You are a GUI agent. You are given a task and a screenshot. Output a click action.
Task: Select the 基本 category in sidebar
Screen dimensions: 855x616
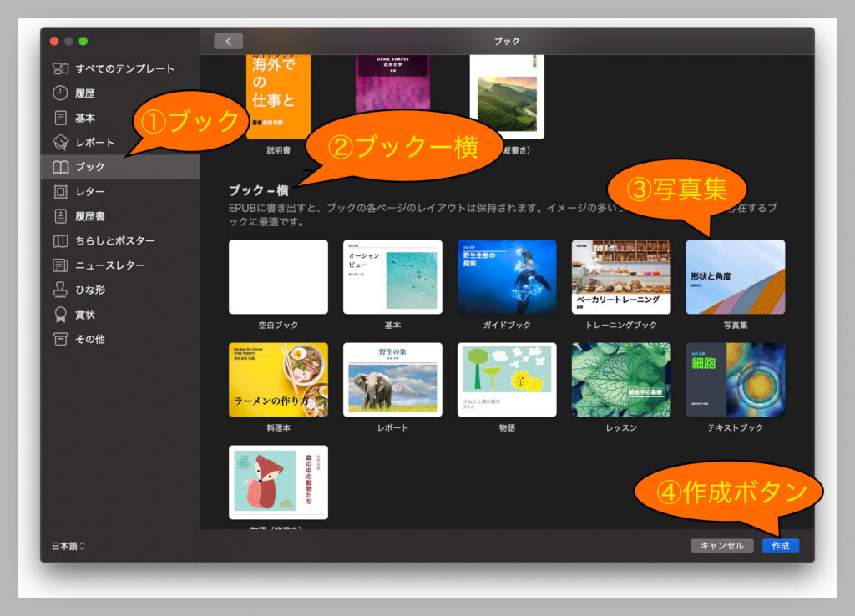coord(120,118)
